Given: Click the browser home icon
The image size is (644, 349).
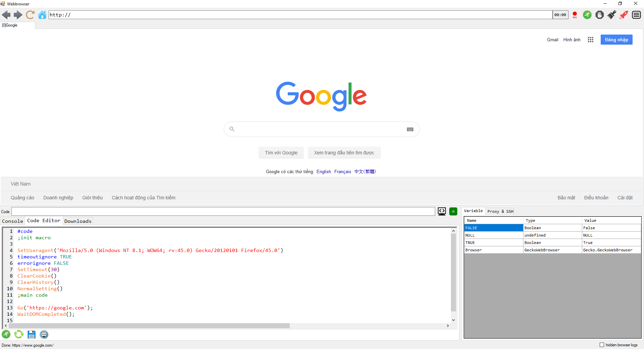Looking at the screenshot, I should coord(42,15).
